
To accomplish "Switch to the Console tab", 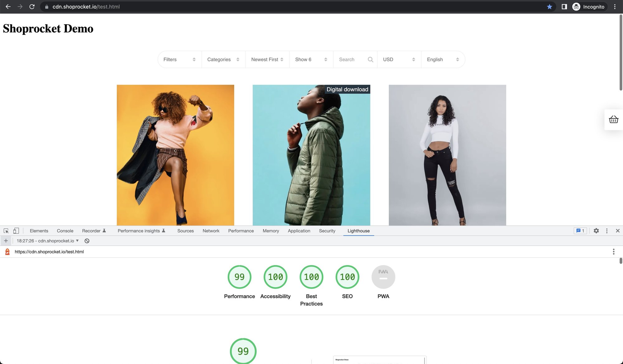I will click(x=65, y=231).
